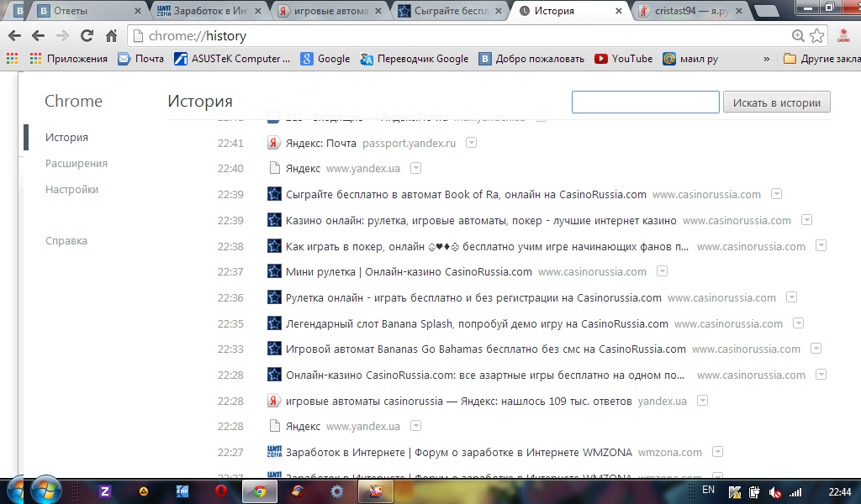Open Легендарный слот Banana Splash entry
Image resolution: width=861 pixels, height=504 pixels.
coord(477,324)
